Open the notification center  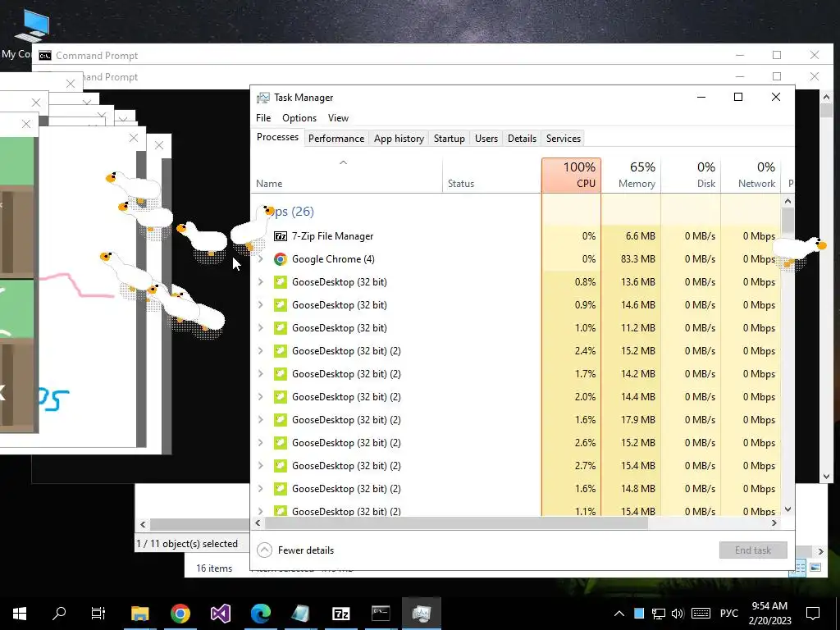pos(813,614)
